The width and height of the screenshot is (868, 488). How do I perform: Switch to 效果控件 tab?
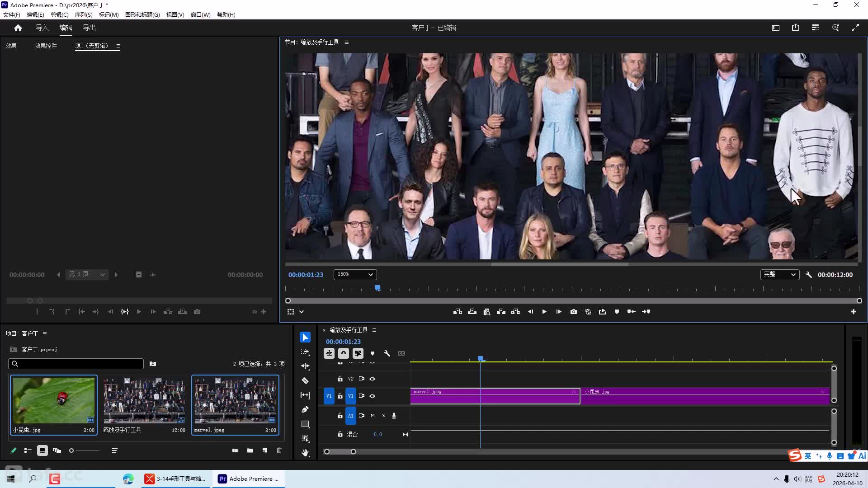click(46, 46)
